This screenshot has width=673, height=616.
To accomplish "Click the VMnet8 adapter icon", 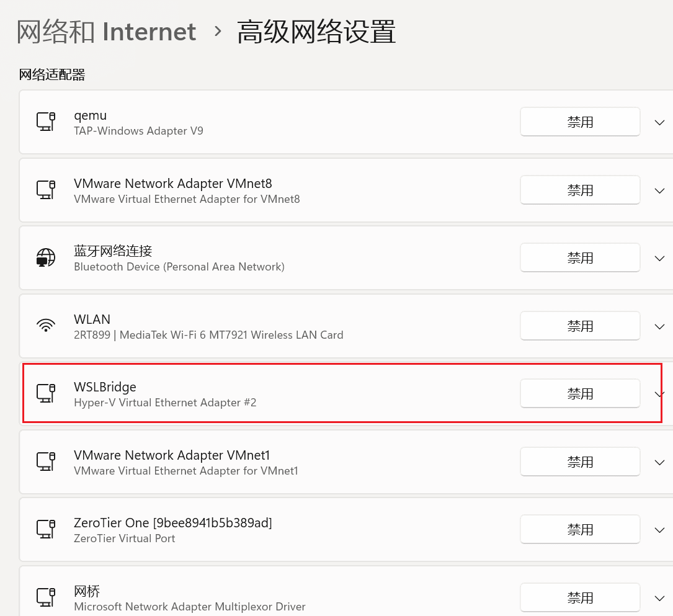I will click(x=46, y=190).
